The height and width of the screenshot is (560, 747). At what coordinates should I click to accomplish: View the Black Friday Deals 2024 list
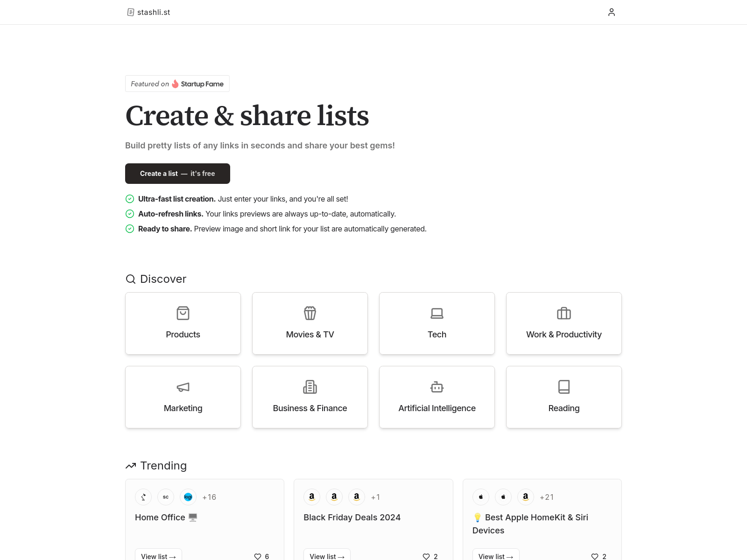point(326,556)
